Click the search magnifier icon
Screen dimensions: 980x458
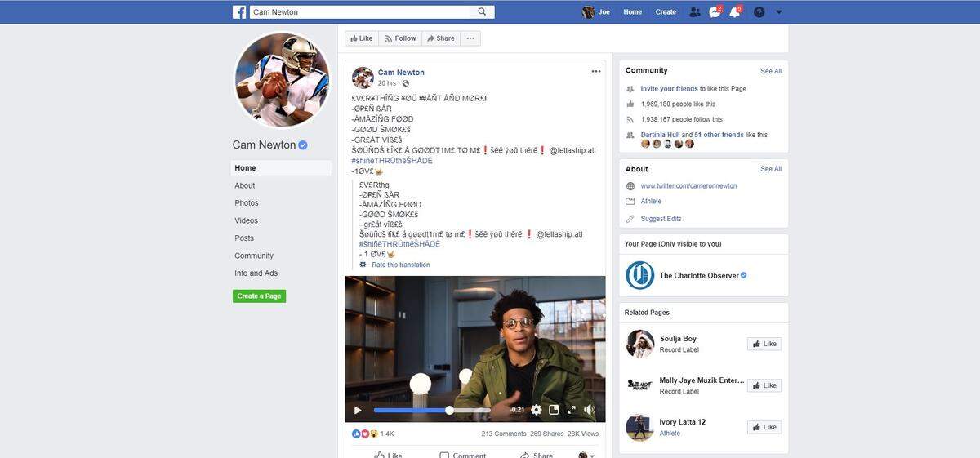(x=483, y=12)
